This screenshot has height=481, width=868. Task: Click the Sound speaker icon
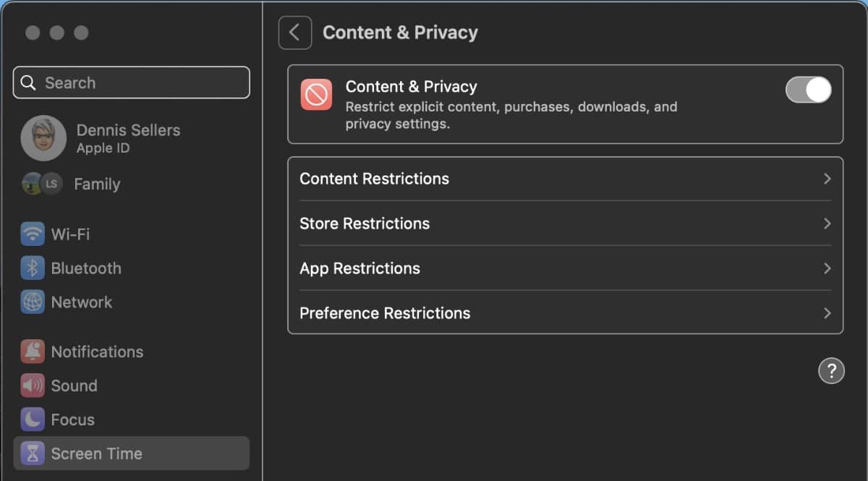point(33,386)
